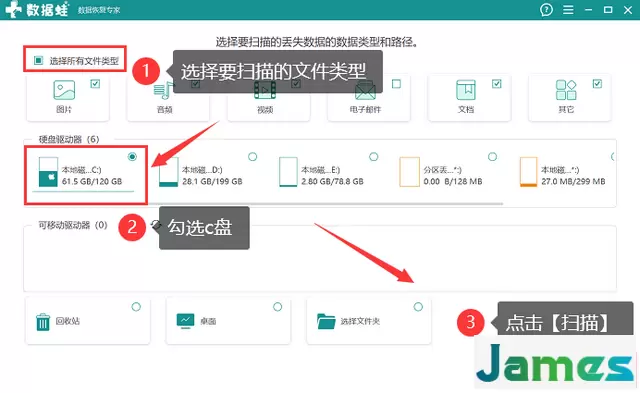Click the 文档 document type icon
The width and height of the screenshot is (640, 393).
pyautogui.click(x=466, y=90)
